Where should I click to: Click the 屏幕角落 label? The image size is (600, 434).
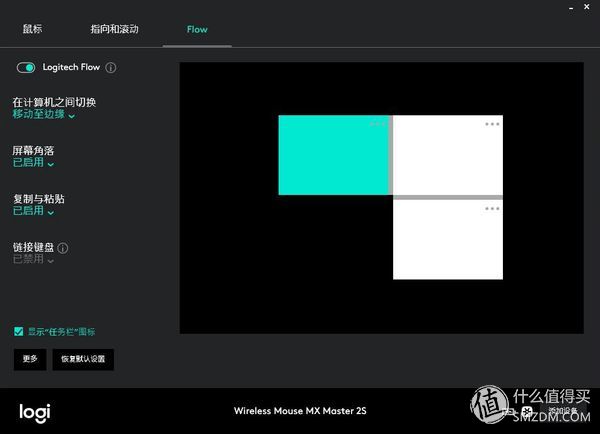point(33,150)
